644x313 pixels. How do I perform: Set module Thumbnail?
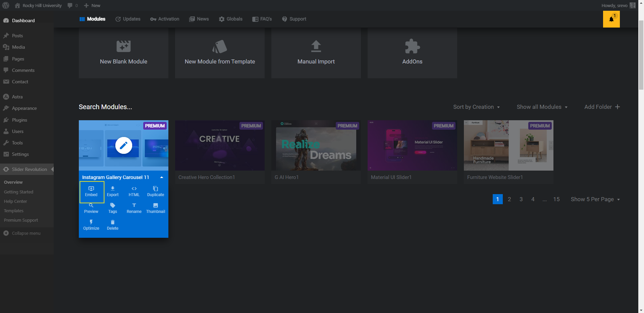point(156,208)
